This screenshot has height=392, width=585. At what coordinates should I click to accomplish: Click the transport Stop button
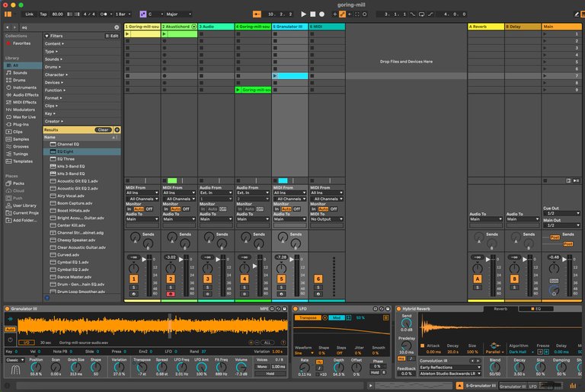point(312,14)
